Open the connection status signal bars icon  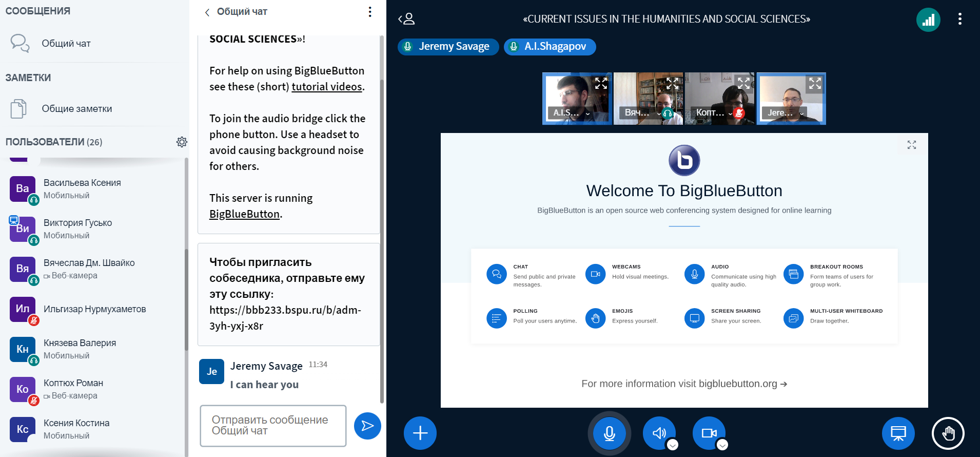pyautogui.click(x=928, y=20)
